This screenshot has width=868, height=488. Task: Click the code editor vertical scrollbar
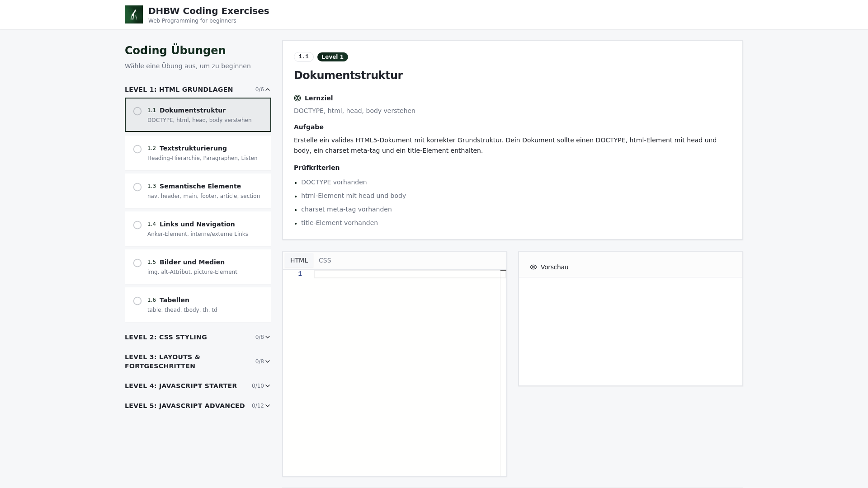click(503, 372)
